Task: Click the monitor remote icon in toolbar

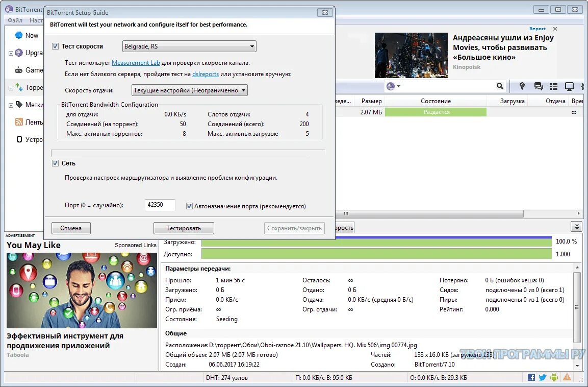Action: tap(569, 86)
